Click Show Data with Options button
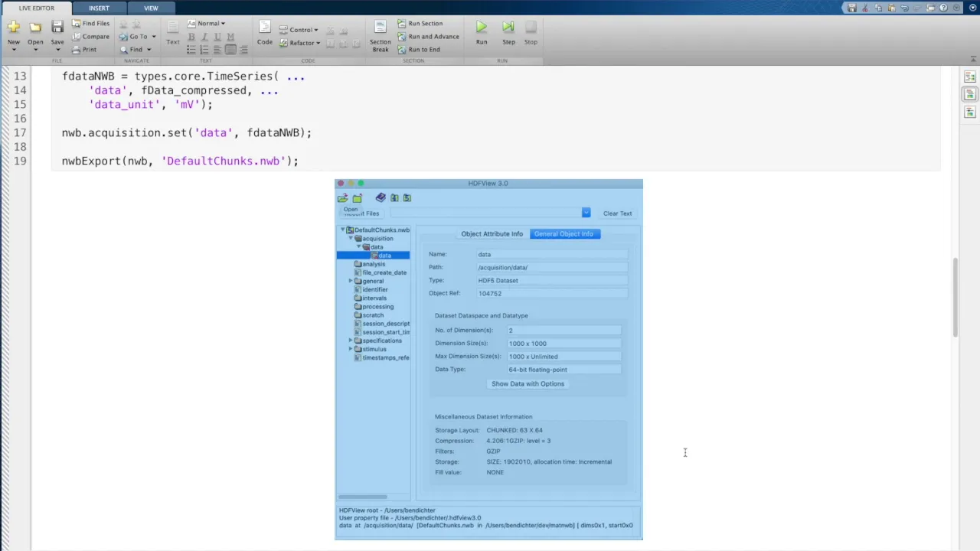Viewport: 980px width, 551px height. click(x=528, y=383)
